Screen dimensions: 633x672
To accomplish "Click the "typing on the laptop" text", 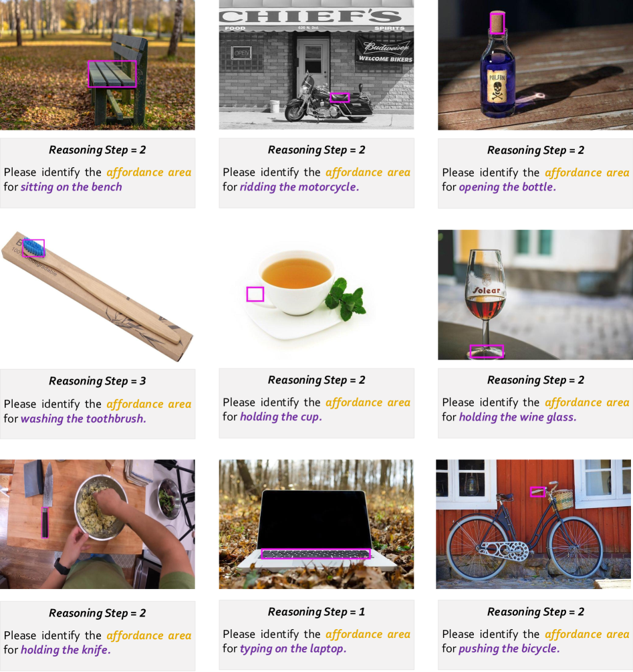I will (x=293, y=649).
